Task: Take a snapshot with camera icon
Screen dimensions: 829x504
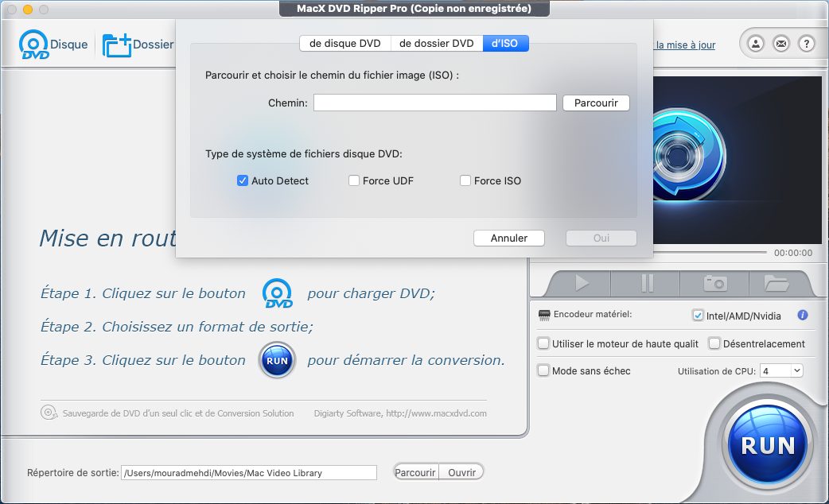Action: (x=715, y=283)
